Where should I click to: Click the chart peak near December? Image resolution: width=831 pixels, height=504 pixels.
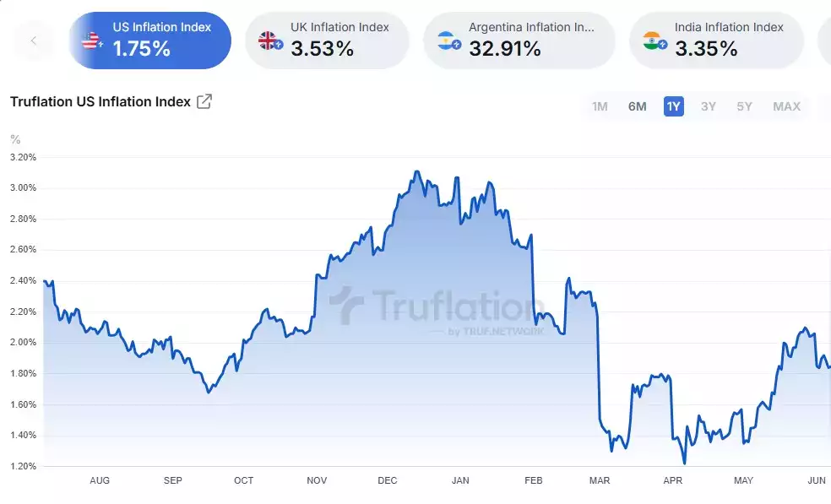[x=415, y=171]
